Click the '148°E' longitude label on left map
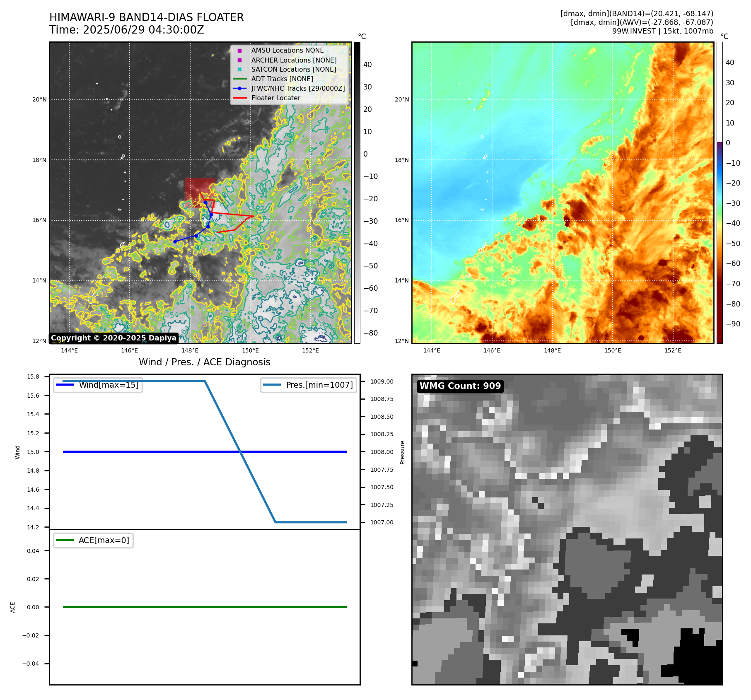Viewport: 751px width, 700px height. coord(190,350)
